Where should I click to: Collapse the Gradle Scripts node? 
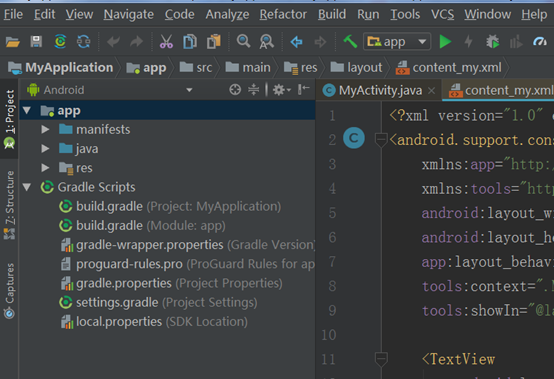point(27,186)
